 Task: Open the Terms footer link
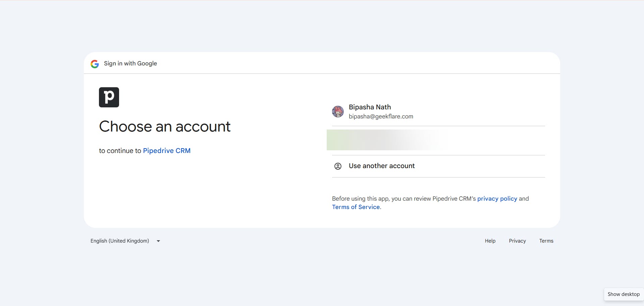click(x=546, y=241)
